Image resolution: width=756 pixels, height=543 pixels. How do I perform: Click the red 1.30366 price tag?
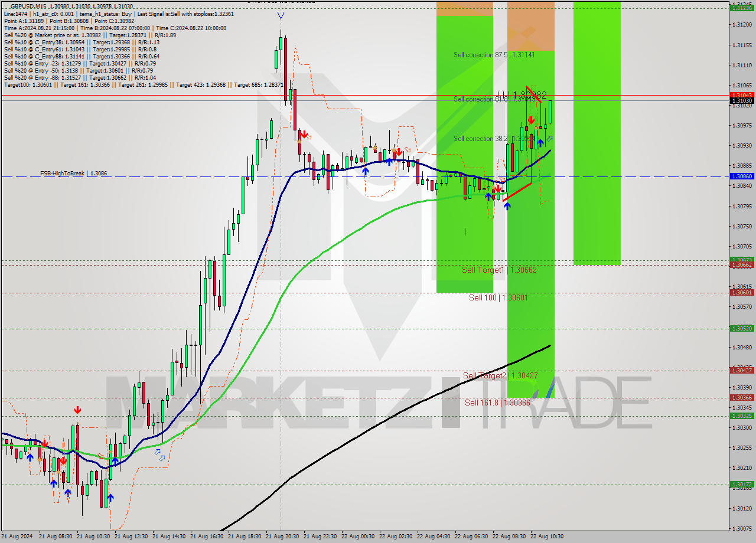742,398
